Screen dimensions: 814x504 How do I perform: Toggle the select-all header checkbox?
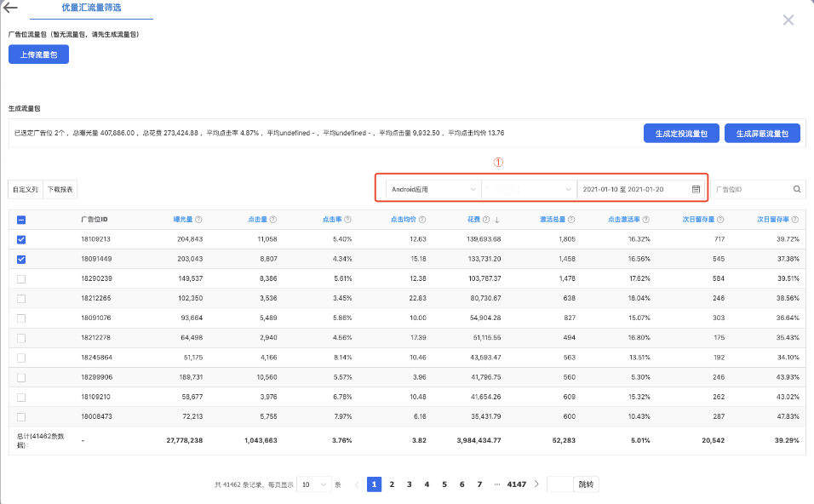click(21, 220)
